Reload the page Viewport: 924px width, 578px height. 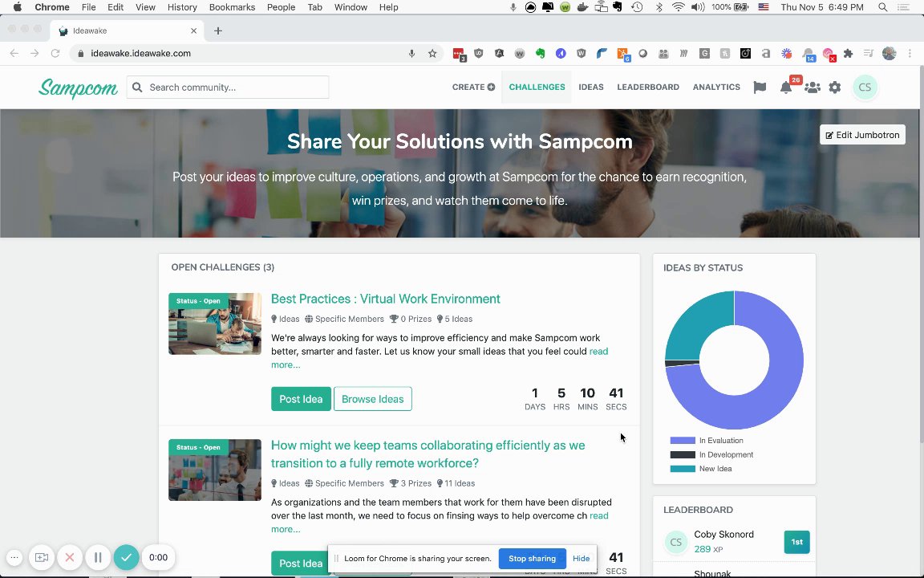tap(55, 53)
